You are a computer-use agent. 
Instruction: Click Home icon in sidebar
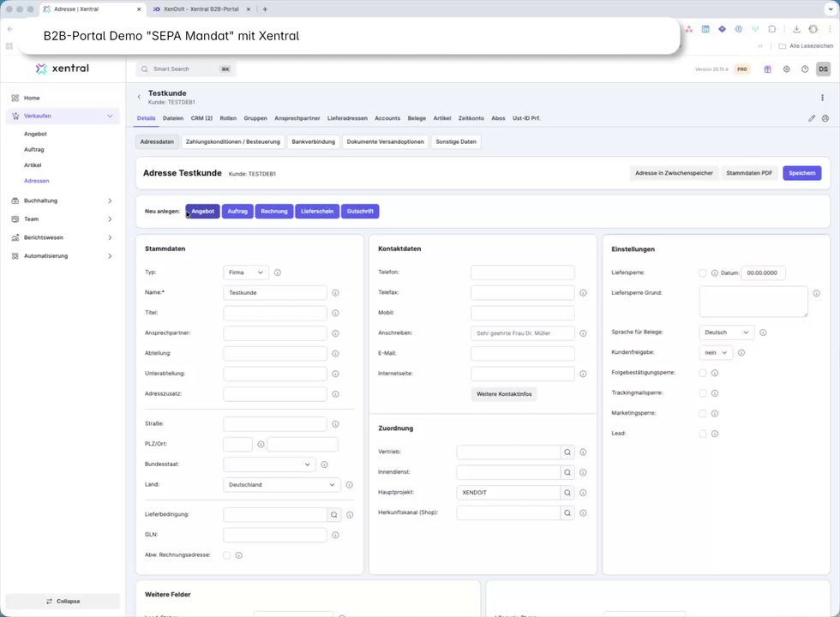pos(15,98)
